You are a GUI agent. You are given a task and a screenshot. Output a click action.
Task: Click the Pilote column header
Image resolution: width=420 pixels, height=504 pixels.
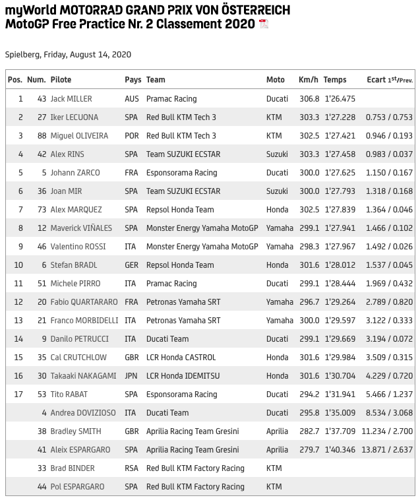pos(61,80)
